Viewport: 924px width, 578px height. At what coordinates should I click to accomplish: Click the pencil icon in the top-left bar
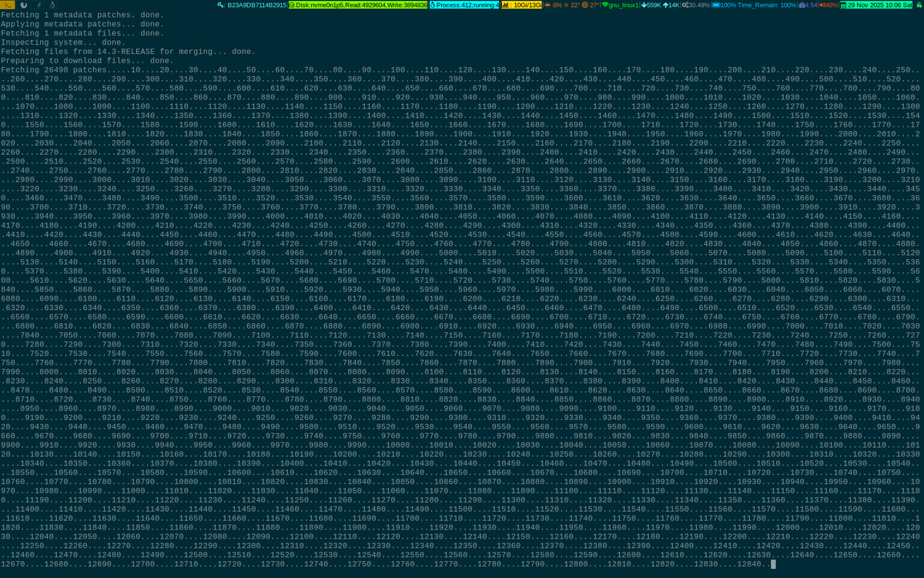coord(39,6)
